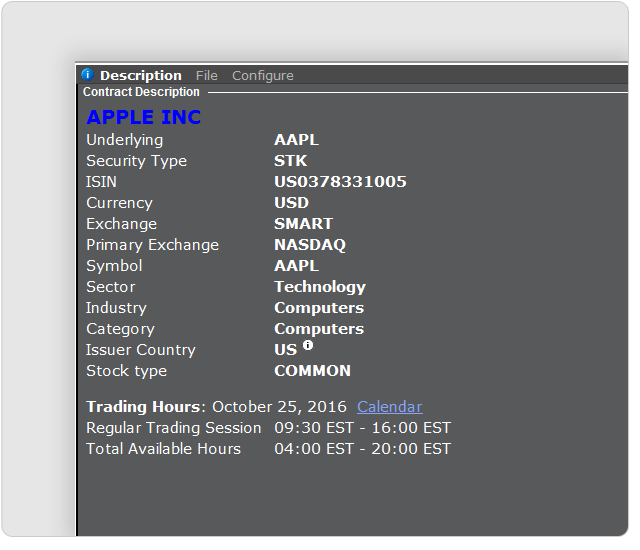Click the Primary Exchange value NASDAQ
This screenshot has height=550, width=640.
[x=310, y=245]
